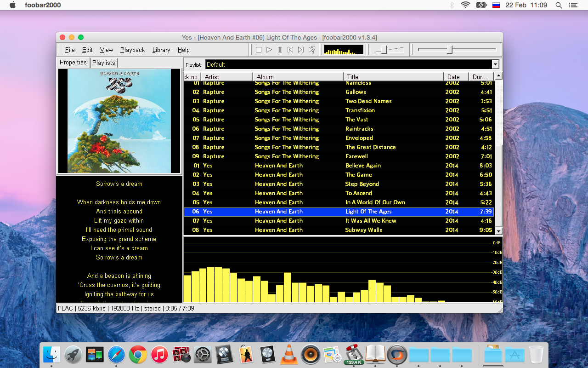Click the seek bar slider handle
Screen dimensions: 588x368
(x=450, y=50)
